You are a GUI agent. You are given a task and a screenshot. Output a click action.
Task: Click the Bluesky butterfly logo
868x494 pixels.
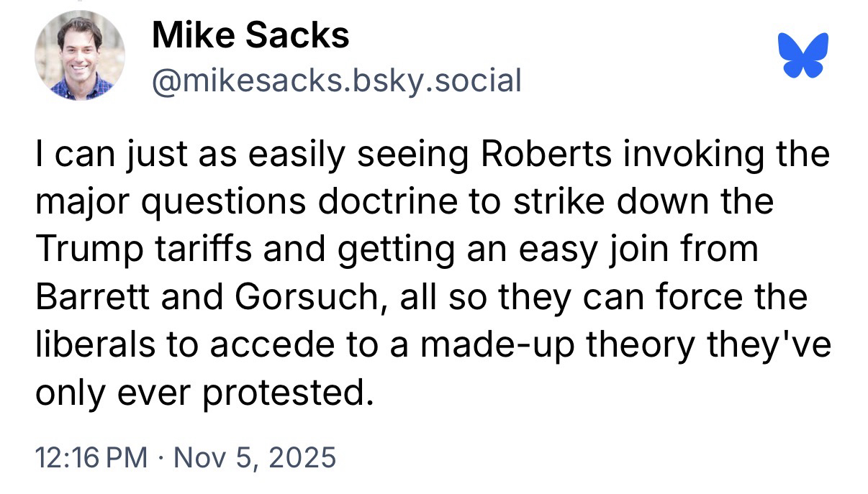(x=803, y=55)
